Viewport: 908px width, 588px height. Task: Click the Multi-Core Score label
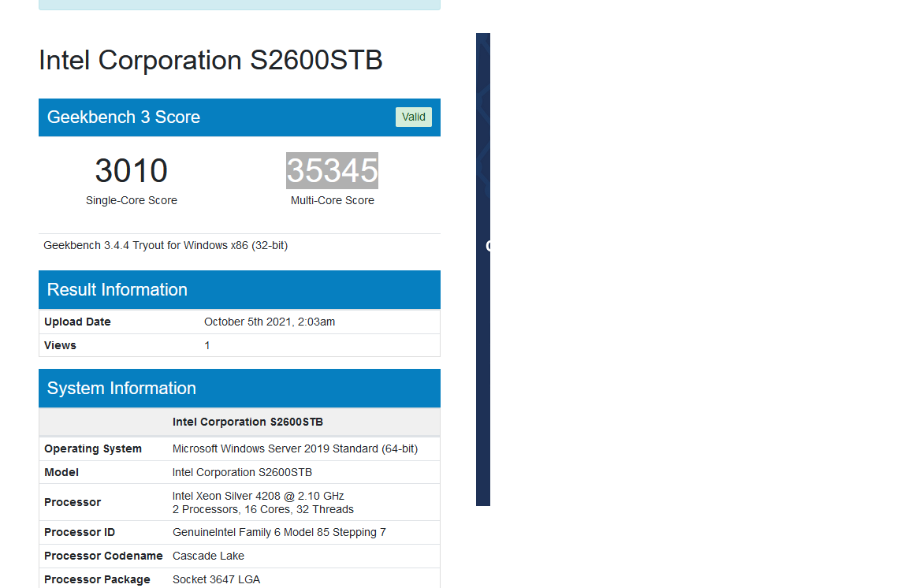click(x=333, y=200)
